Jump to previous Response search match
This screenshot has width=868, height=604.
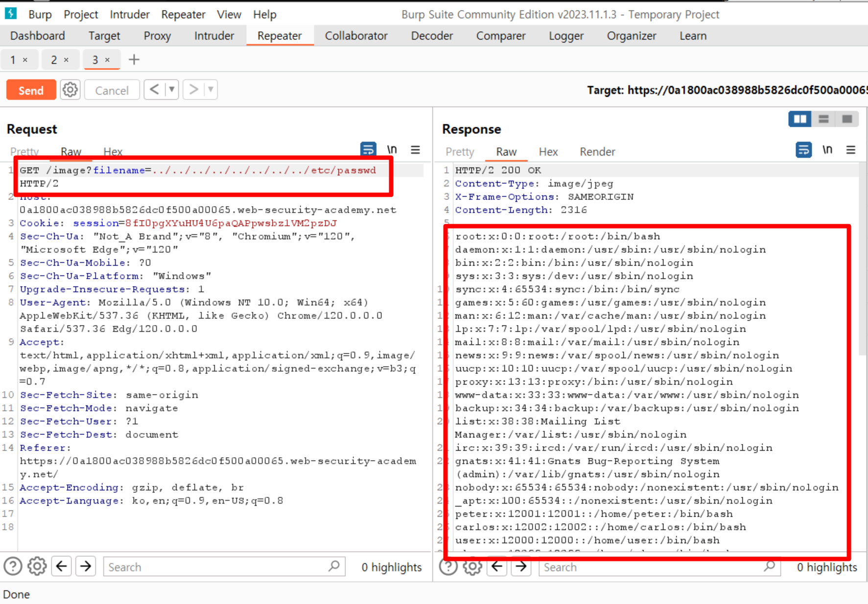click(x=497, y=567)
